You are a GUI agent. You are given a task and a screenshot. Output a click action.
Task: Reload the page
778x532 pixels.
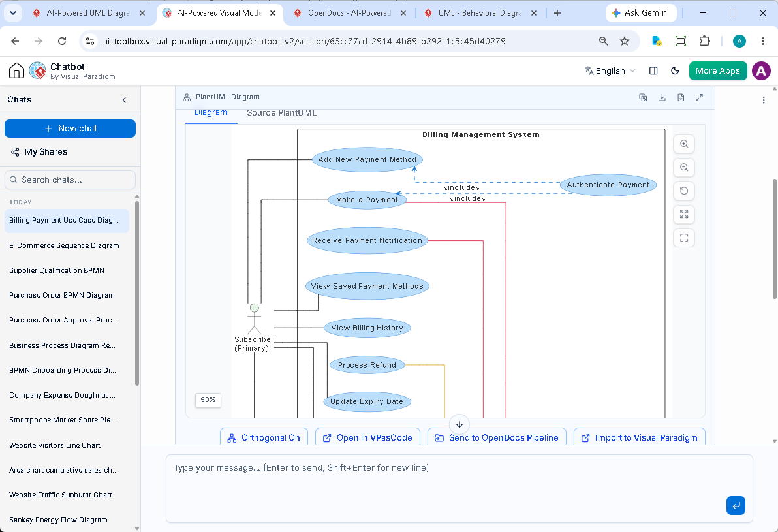62,41
